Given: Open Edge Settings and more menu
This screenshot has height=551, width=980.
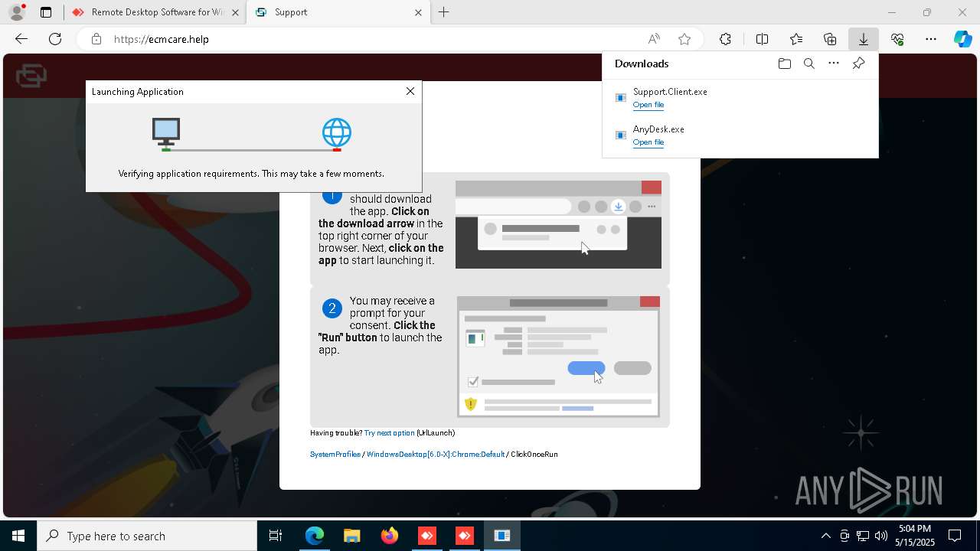Looking at the screenshot, I should (x=931, y=39).
